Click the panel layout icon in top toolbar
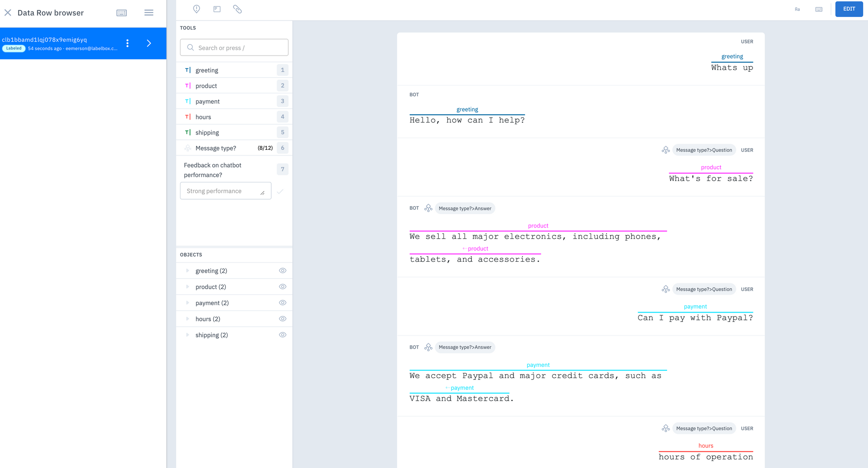 [217, 9]
